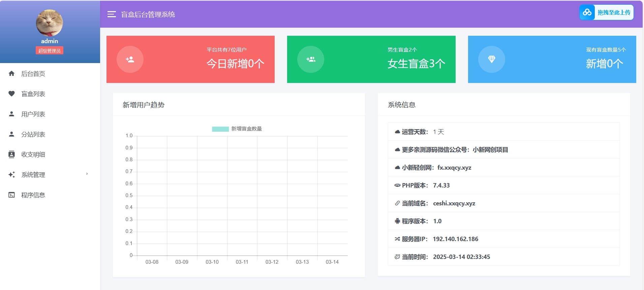Click the clock icon beside 当前时间
The height and width of the screenshot is (290, 644).
397,257
